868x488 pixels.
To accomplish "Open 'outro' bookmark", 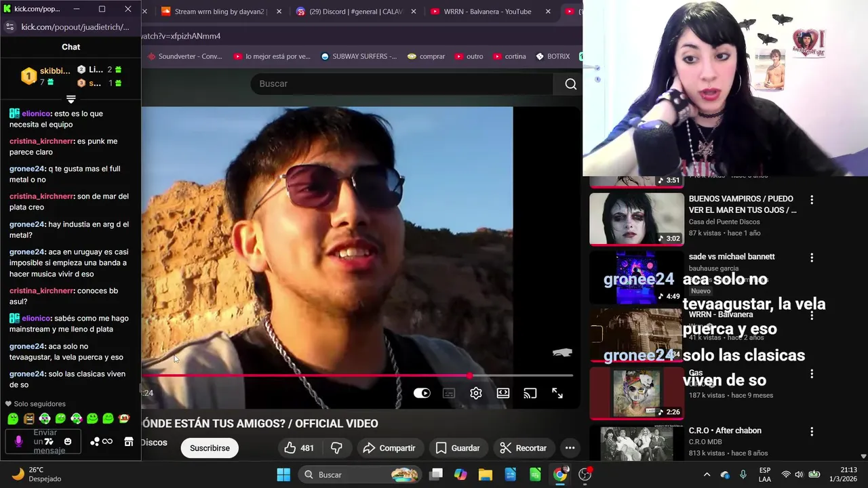I will (x=469, y=56).
